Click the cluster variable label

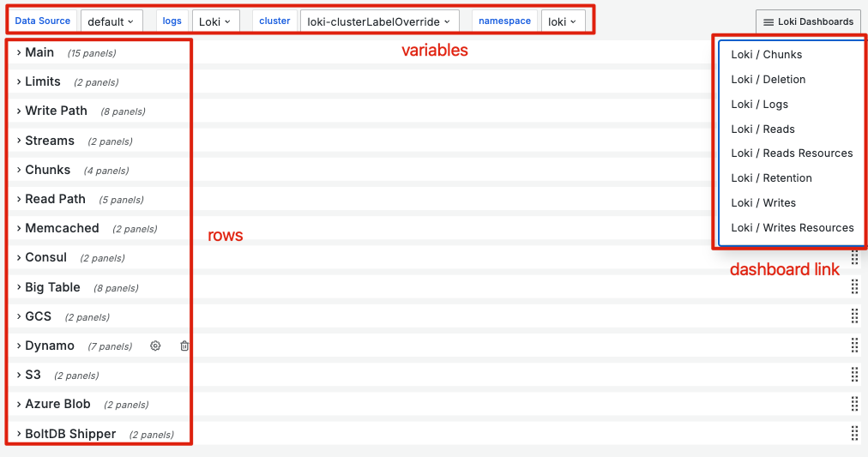click(274, 21)
